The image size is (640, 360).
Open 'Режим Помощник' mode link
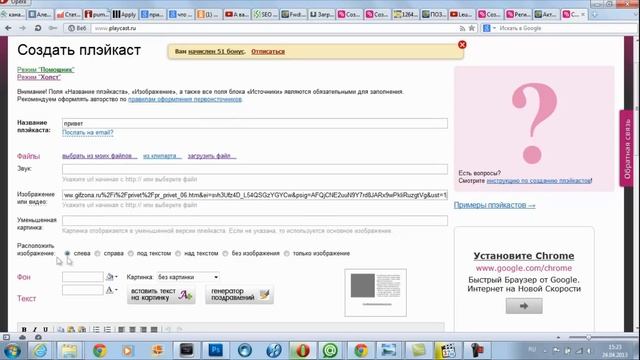(46, 70)
